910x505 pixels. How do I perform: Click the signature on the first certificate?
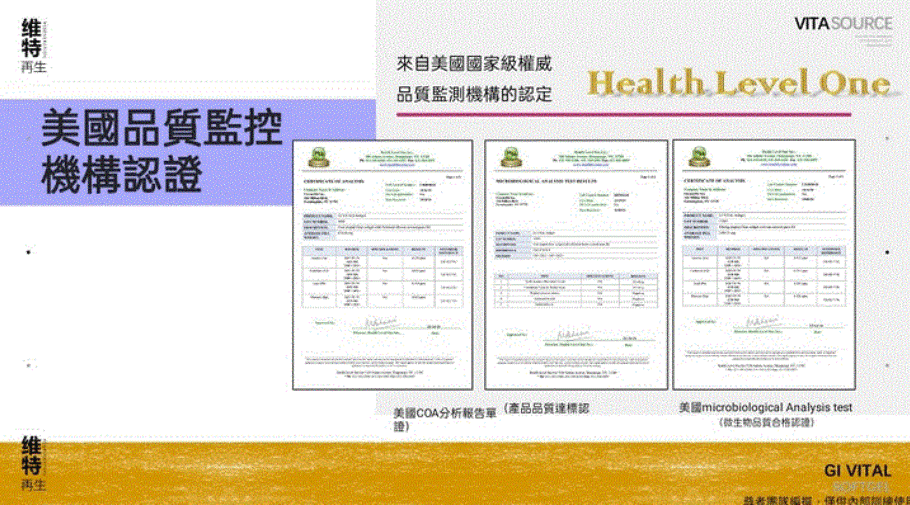click(x=380, y=322)
